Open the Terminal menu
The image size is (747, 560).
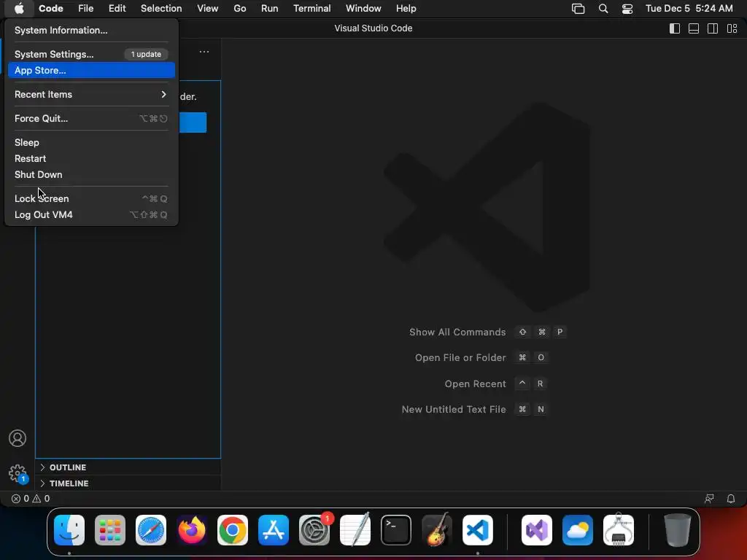pyautogui.click(x=311, y=8)
